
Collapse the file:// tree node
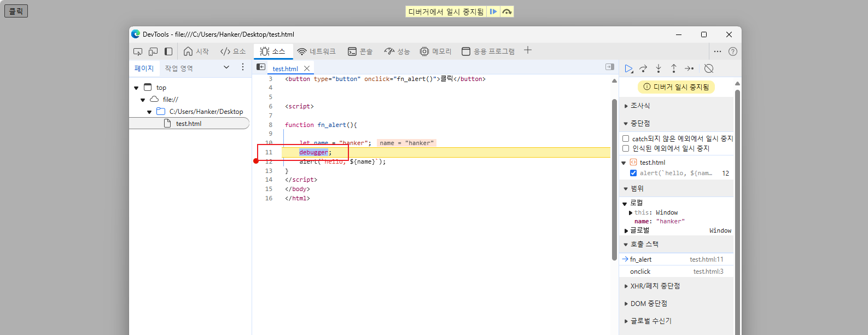coord(143,100)
